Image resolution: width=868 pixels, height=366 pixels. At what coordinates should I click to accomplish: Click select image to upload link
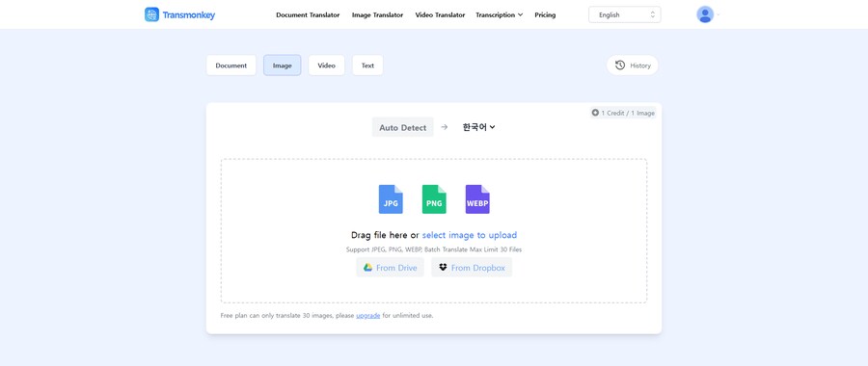(470, 235)
